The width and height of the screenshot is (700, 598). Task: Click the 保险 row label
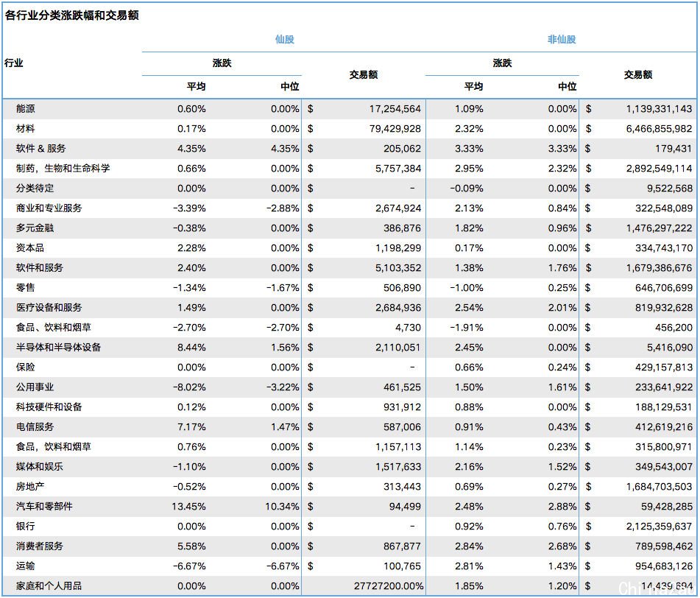tap(26, 367)
